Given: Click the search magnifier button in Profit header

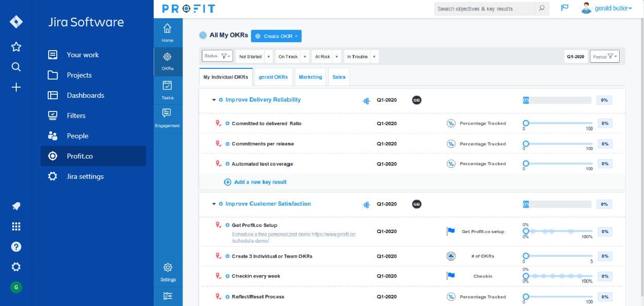Looking at the screenshot, I should click(x=542, y=9).
